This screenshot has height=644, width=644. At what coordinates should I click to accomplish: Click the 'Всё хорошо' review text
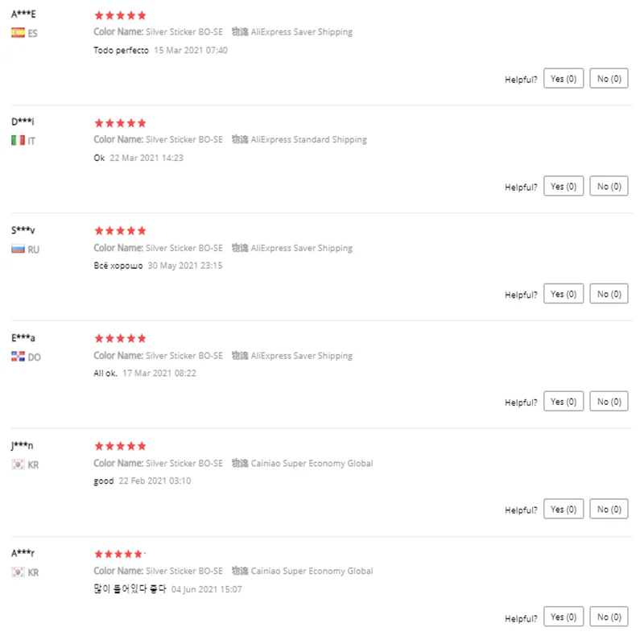[x=118, y=266]
